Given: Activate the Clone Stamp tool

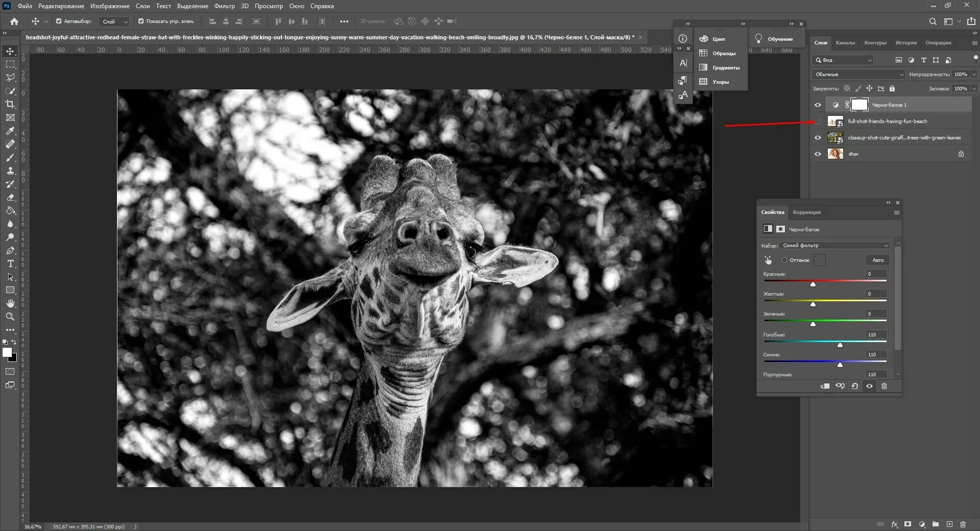Looking at the screenshot, I should (x=10, y=171).
